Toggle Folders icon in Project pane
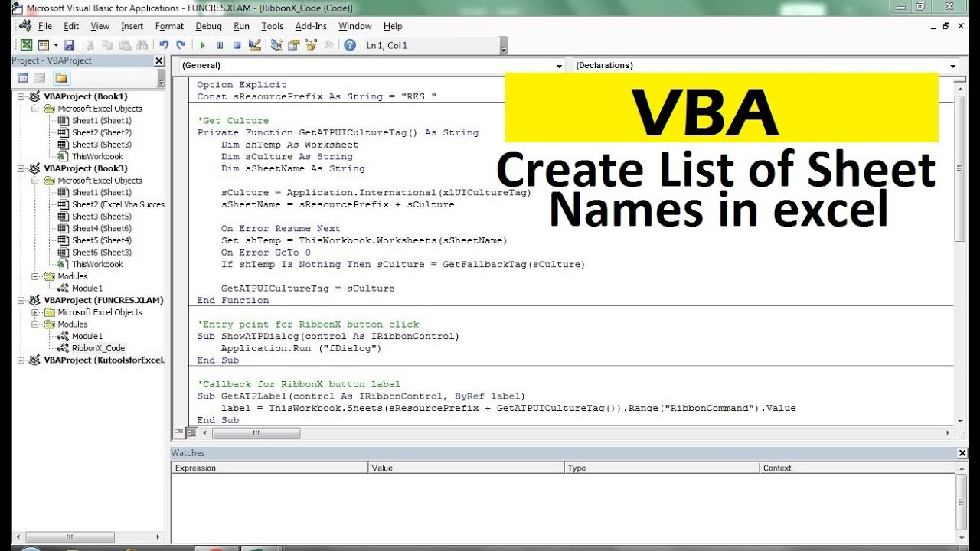Viewport: 980px width, 551px height. coord(61,78)
